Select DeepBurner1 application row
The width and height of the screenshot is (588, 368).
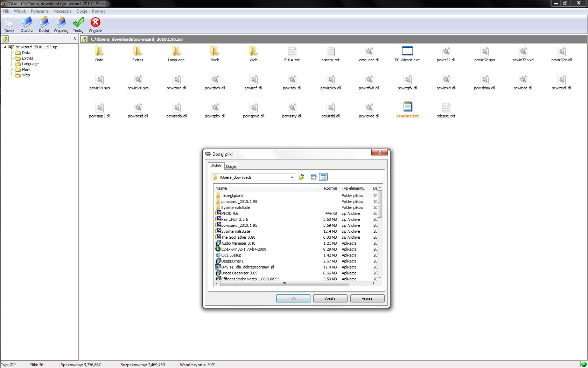[x=295, y=261]
